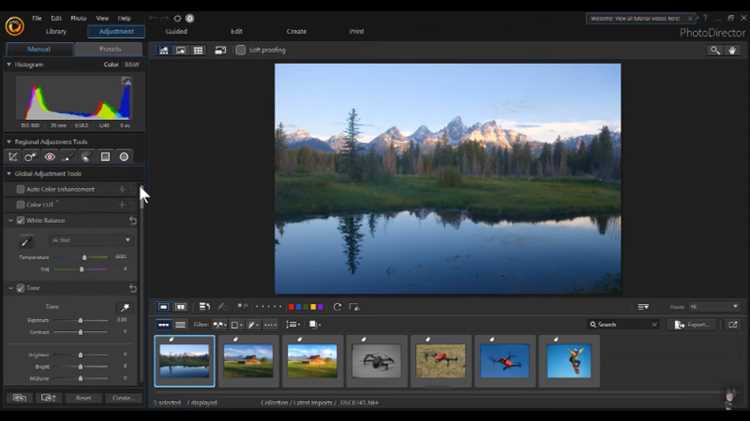Image resolution: width=750 pixels, height=421 pixels.
Task: Click in the Search field
Action: click(624, 325)
